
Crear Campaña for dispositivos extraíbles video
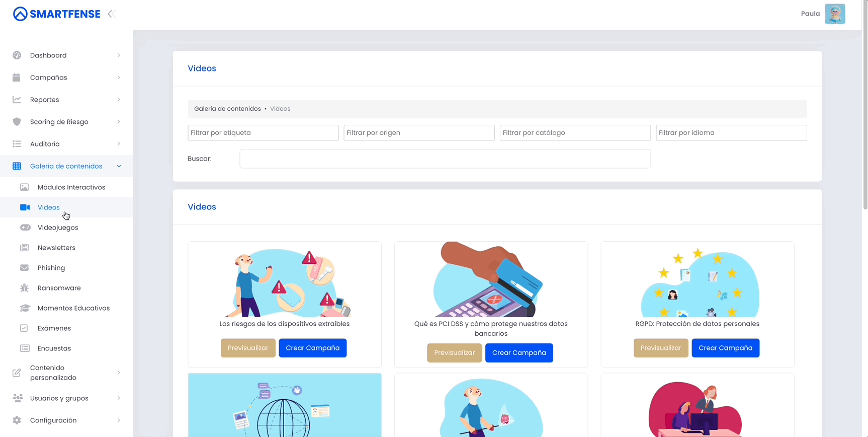pos(313,348)
